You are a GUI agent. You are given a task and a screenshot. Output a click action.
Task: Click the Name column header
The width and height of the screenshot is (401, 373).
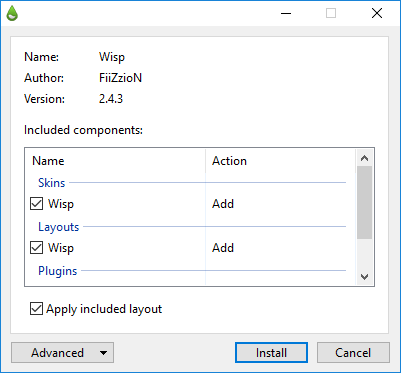pyautogui.click(x=115, y=161)
